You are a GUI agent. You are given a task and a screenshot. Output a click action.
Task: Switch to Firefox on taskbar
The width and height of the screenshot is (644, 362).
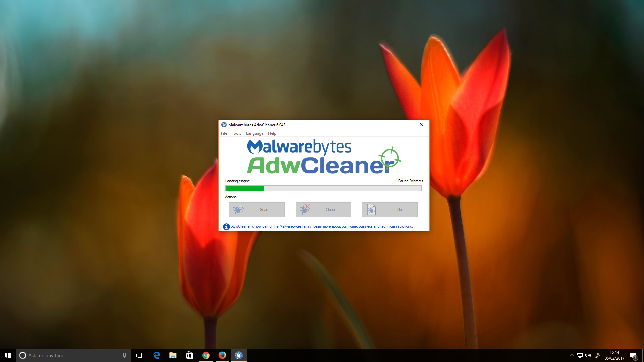pos(222,355)
